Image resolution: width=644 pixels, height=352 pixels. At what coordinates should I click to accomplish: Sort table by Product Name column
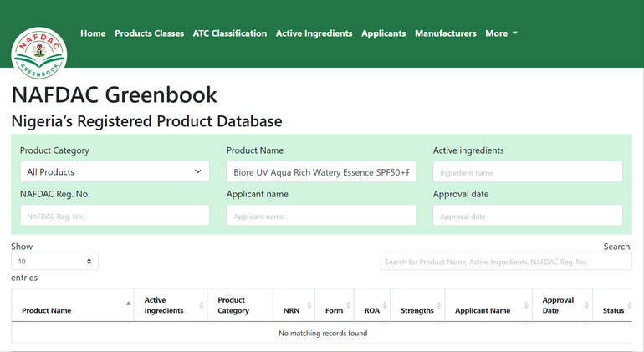tap(73, 305)
